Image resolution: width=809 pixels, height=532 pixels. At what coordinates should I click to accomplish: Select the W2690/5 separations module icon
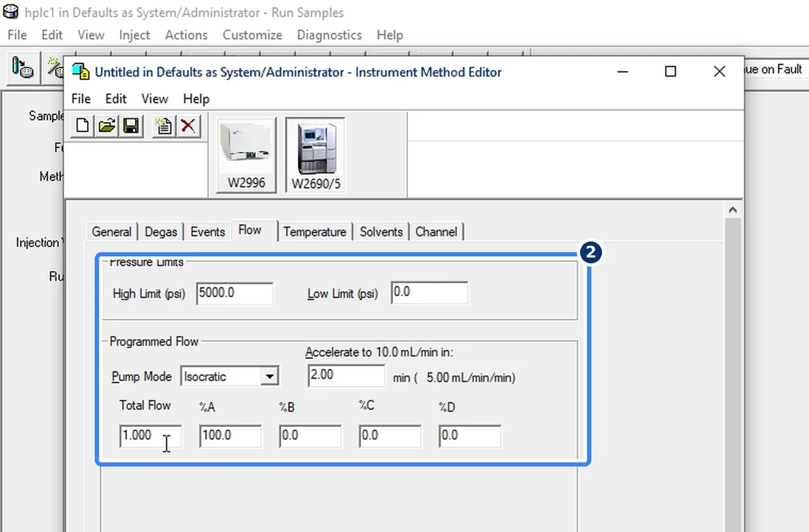click(315, 155)
